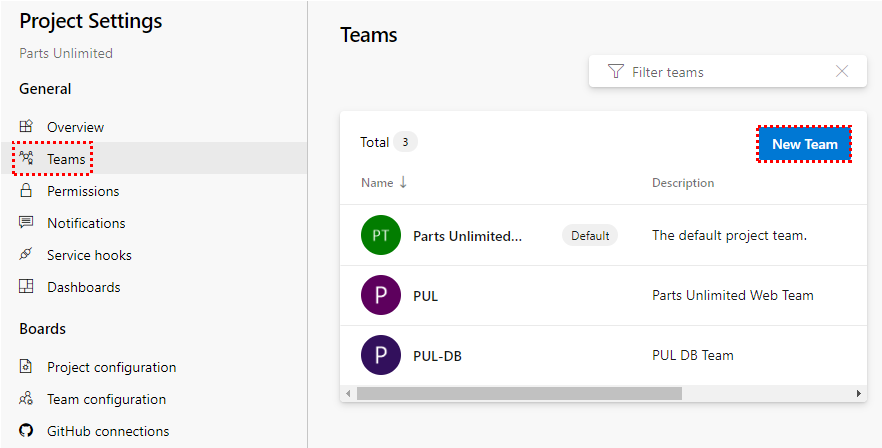Click the green PT team avatar
The width and height of the screenshot is (882, 448).
coord(381,235)
